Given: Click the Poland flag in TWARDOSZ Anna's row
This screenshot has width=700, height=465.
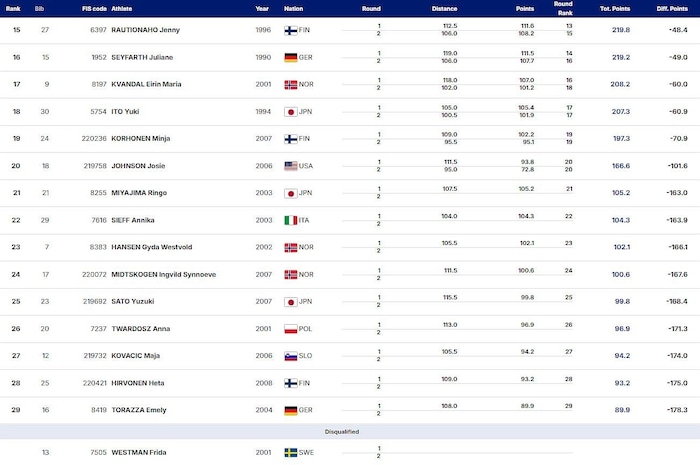Looking at the screenshot, I should pos(291,329).
